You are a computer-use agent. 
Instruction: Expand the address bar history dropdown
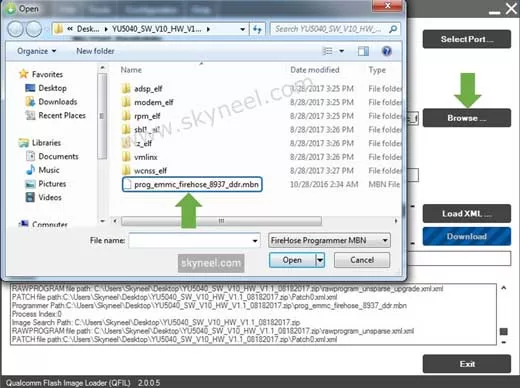click(243, 29)
